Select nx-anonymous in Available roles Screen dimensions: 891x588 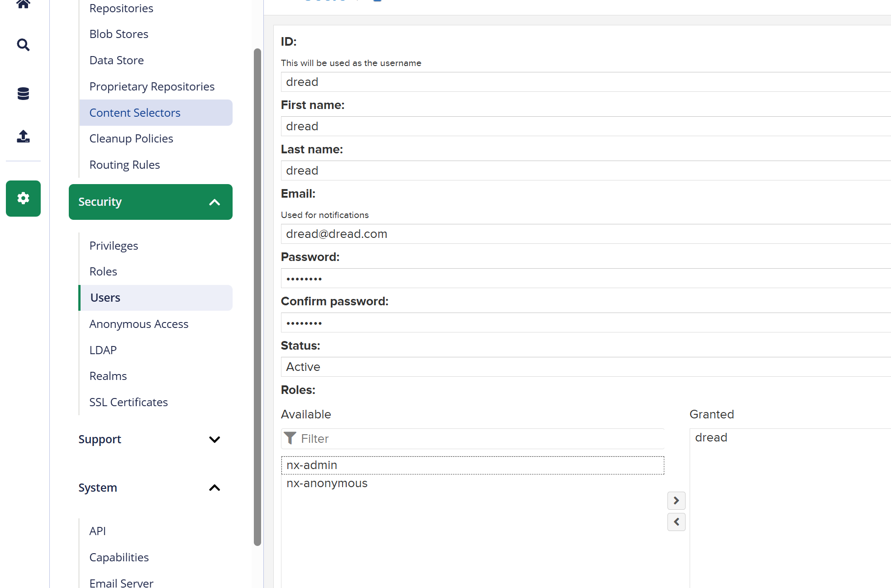[327, 483]
